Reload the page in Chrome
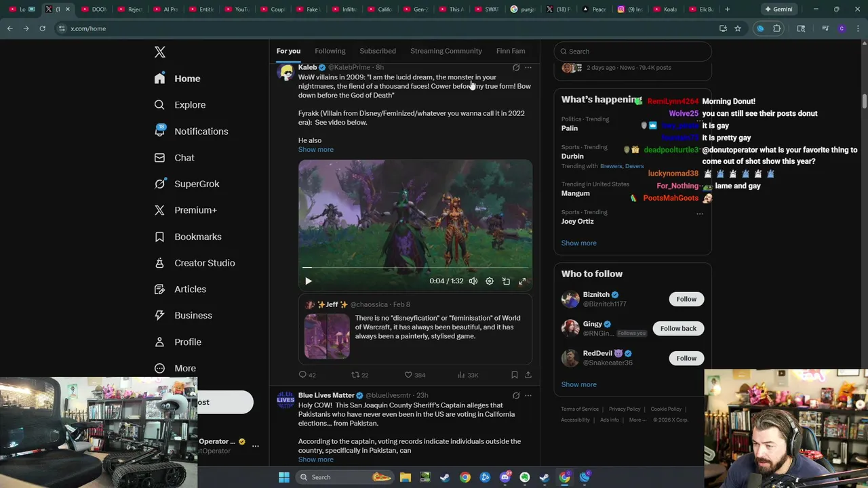 [x=42, y=28]
